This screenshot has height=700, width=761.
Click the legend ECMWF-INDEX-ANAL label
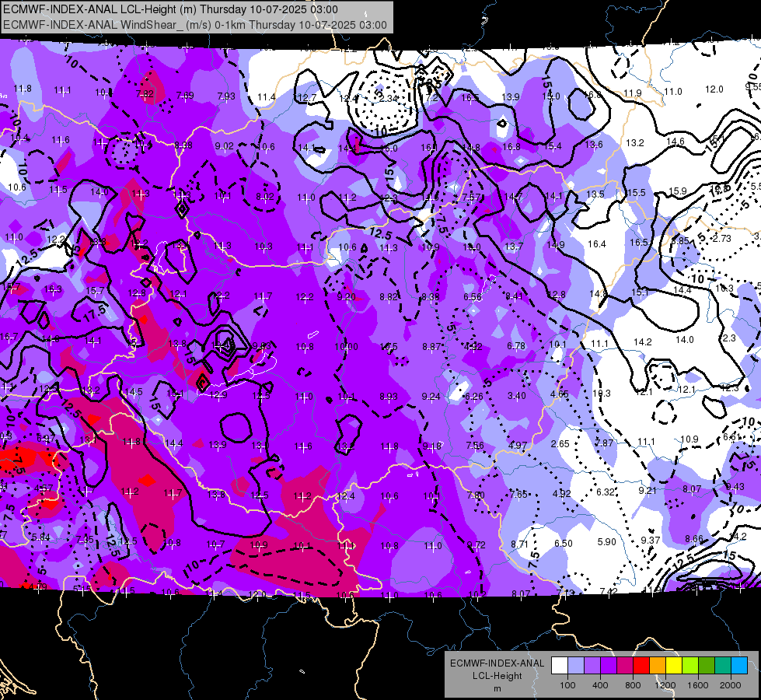[x=497, y=663]
